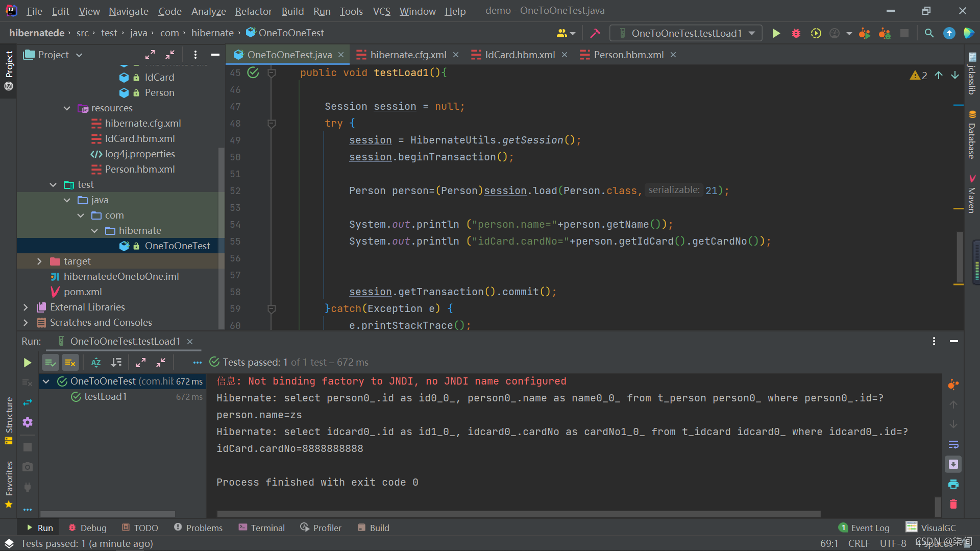Screen dimensions: 980x551
Task: Collapse the resources folder
Action: (67, 108)
